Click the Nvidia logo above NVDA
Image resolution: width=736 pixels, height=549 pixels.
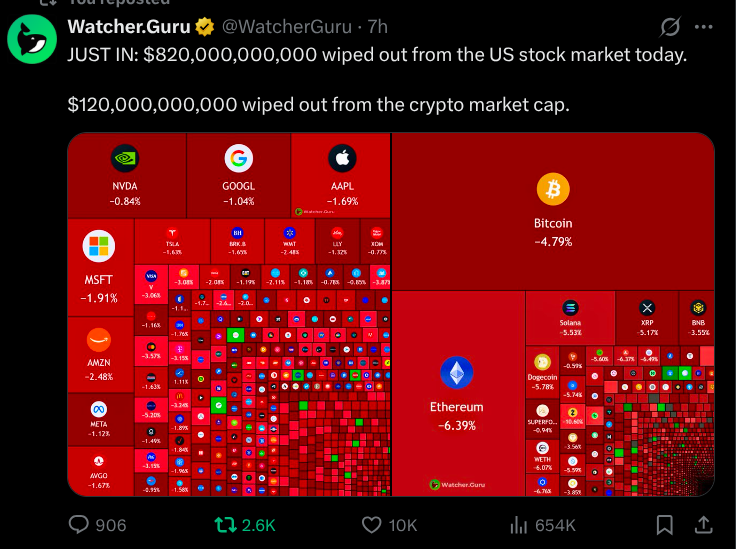[126, 158]
